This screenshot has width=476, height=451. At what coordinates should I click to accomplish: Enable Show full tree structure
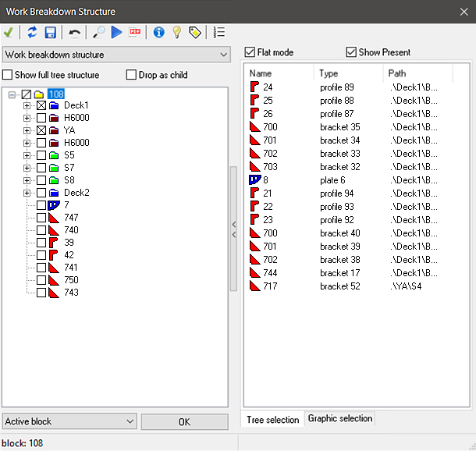tap(8, 75)
